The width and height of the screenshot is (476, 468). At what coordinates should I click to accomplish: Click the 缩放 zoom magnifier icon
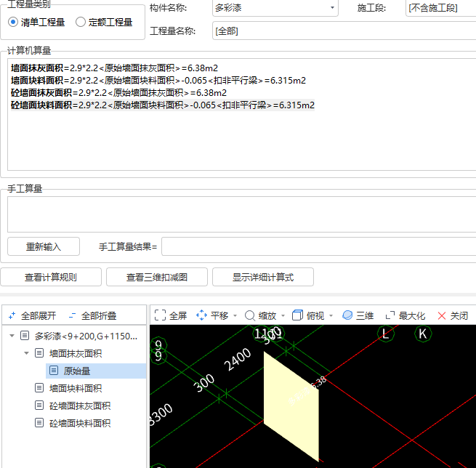250,315
